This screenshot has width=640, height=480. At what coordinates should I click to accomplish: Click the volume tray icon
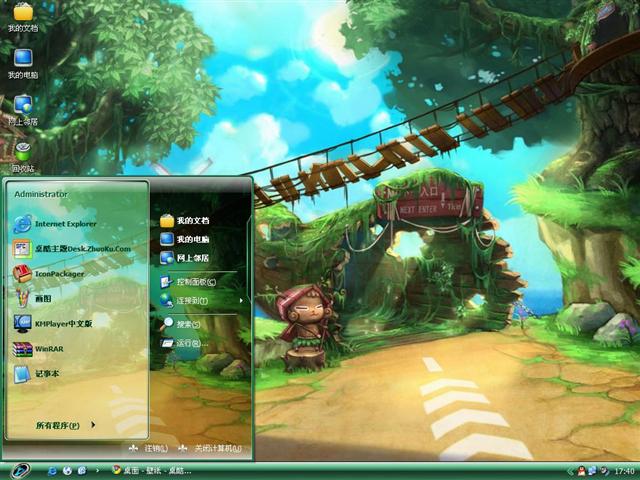(x=604, y=471)
